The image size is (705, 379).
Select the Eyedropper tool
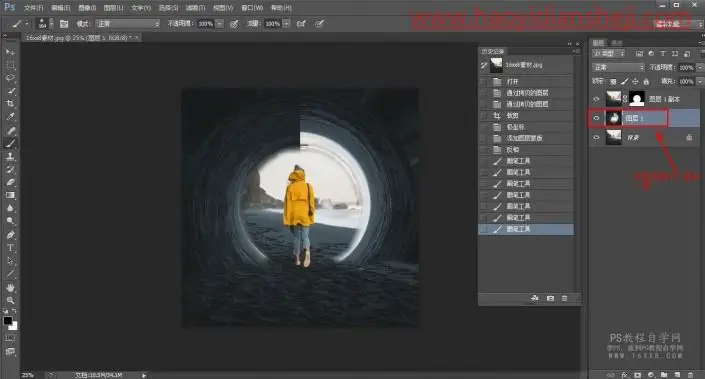point(10,117)
